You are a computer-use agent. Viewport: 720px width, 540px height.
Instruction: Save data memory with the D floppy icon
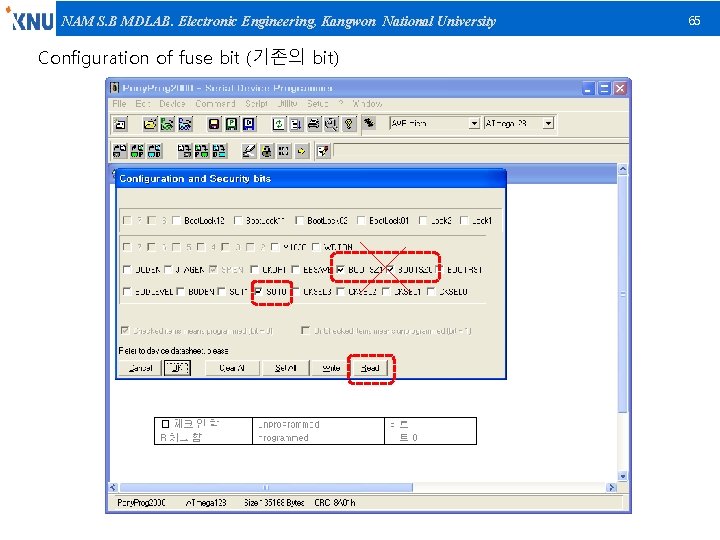tap(249, 124)
